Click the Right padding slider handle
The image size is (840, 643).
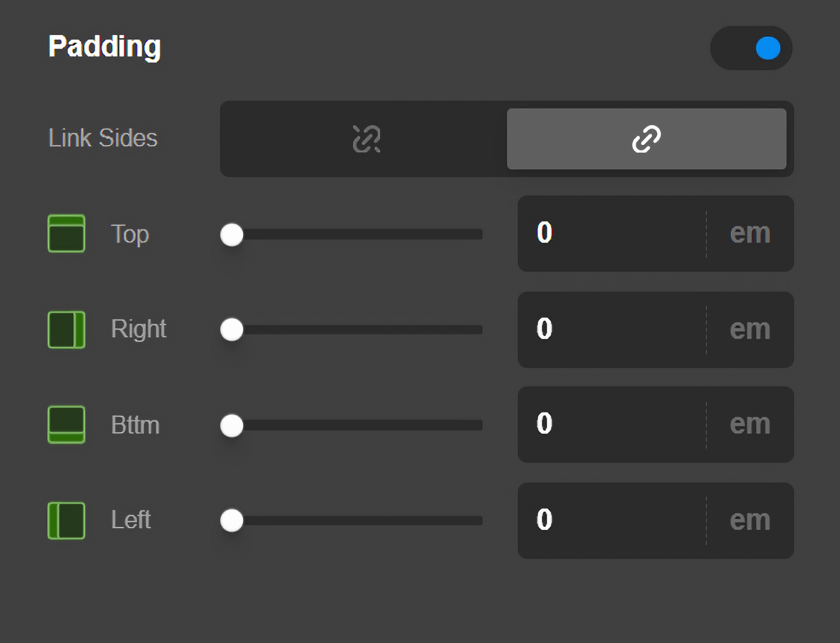[232, 330]
